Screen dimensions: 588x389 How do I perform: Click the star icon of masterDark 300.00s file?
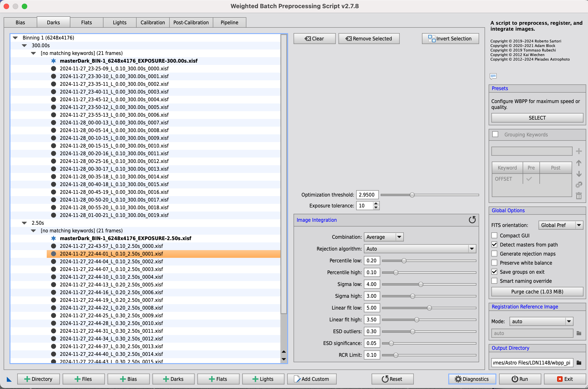coord(53,61)
